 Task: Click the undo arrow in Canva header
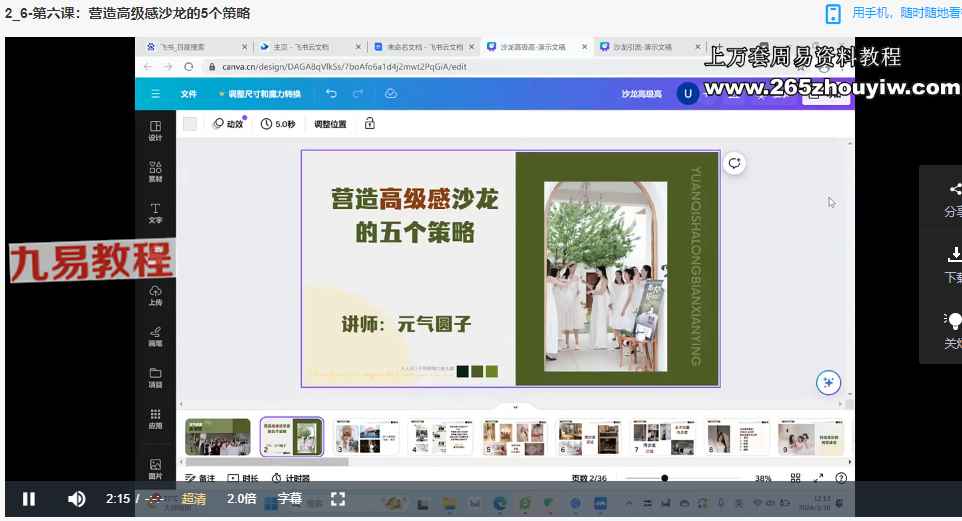pos(332,94)
